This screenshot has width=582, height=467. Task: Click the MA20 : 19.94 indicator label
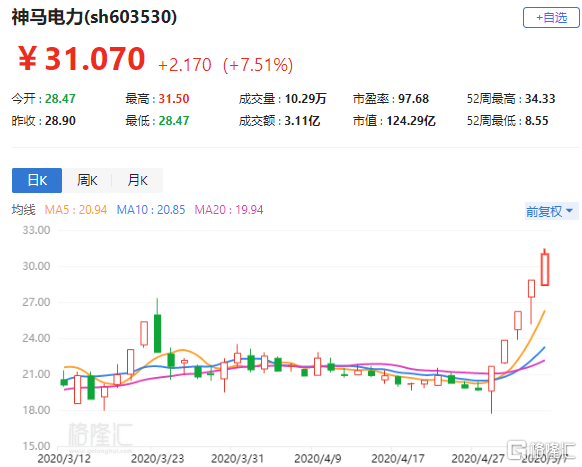pos(229,210)
